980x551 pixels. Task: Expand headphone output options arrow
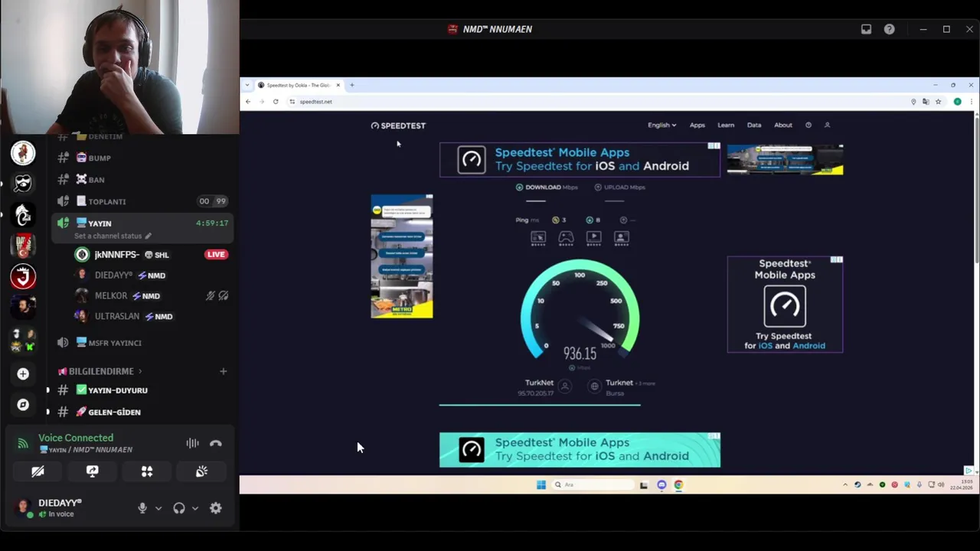click(x=195, y=508)
